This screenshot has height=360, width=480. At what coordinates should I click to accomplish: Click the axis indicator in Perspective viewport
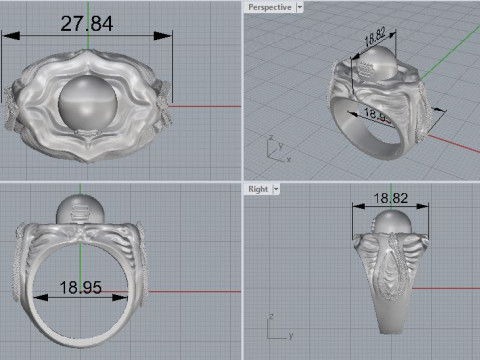[x=279, y=149]
